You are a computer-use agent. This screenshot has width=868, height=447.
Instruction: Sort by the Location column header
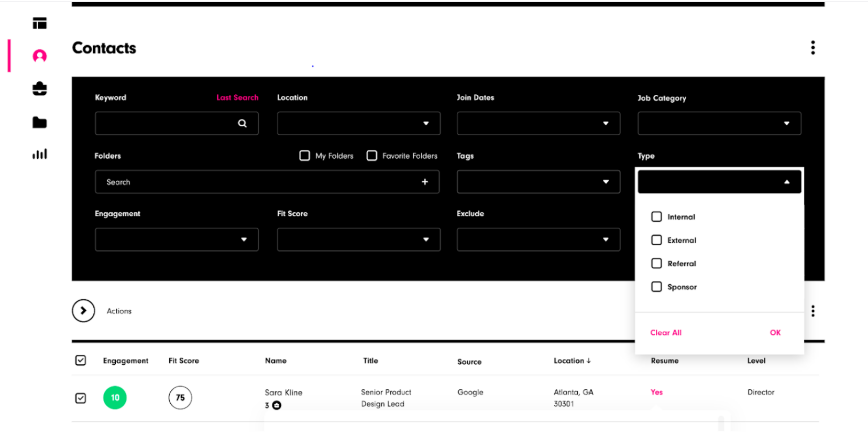coord(572,361)
